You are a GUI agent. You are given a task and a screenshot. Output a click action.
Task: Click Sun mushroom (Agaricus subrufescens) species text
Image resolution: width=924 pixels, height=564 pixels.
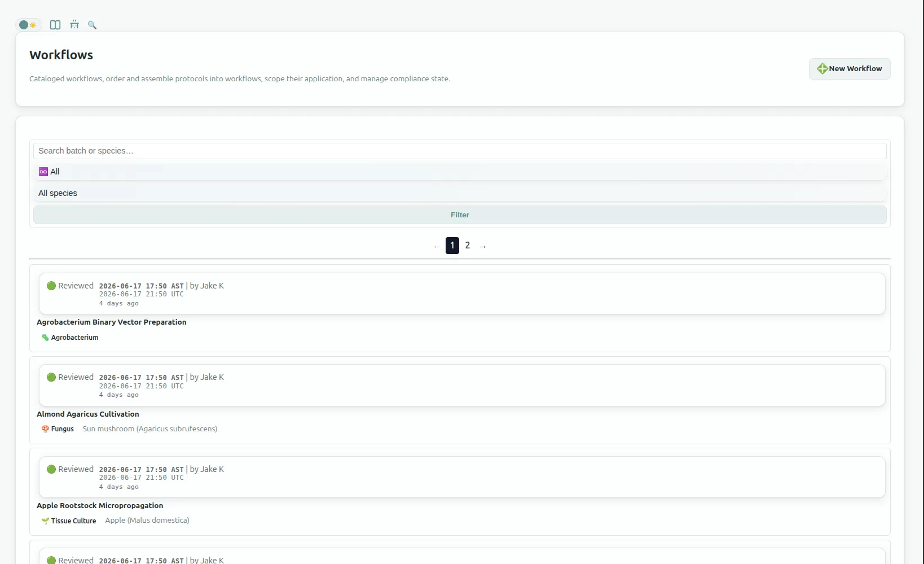[x=150, y=429]
